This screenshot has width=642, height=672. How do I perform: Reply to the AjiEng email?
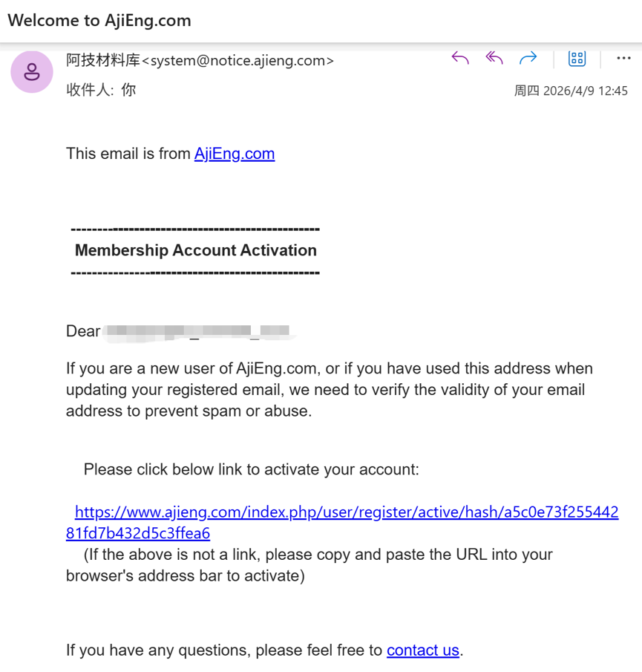(460, 58)
